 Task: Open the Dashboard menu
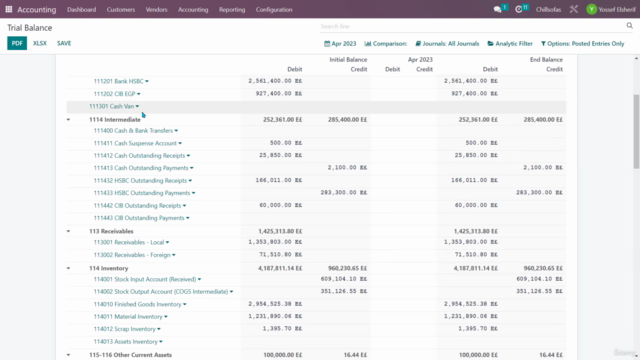click(82, 9)
